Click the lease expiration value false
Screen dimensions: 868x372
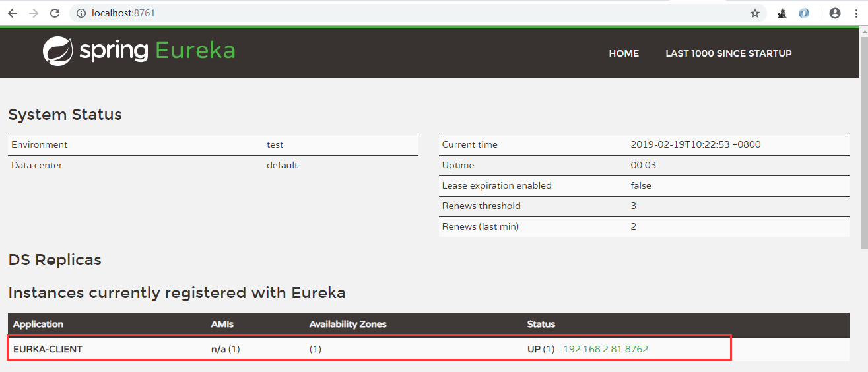641,185
